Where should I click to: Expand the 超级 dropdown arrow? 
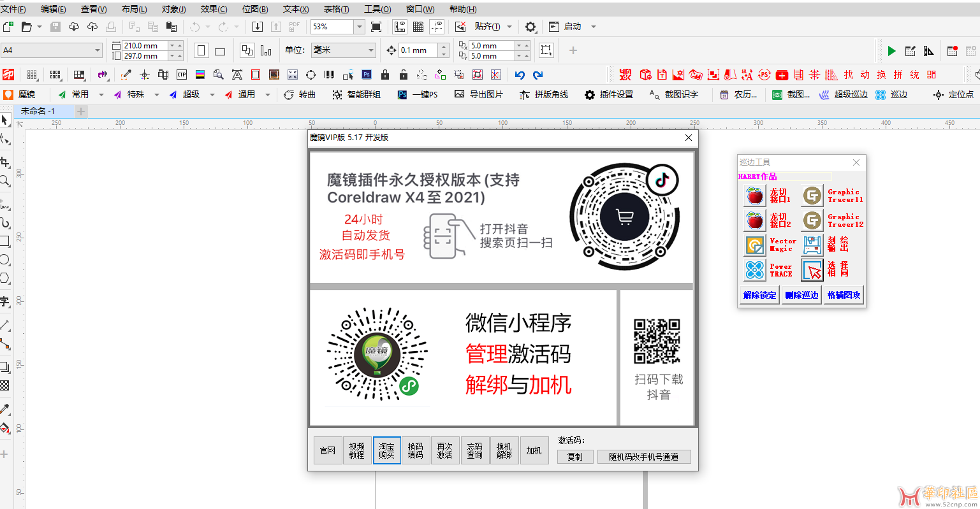[x=212, y=94]
